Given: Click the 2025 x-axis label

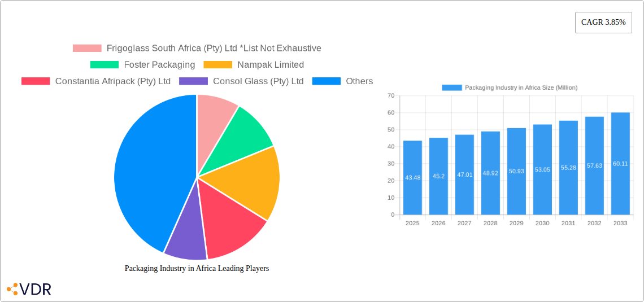Looking at the screenshot, I should (413, 223).
